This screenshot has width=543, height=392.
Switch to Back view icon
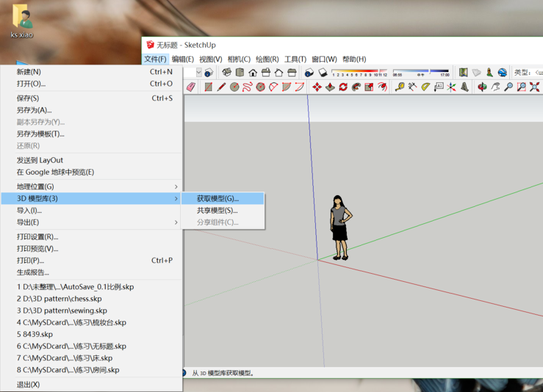(x=278, y=73)
